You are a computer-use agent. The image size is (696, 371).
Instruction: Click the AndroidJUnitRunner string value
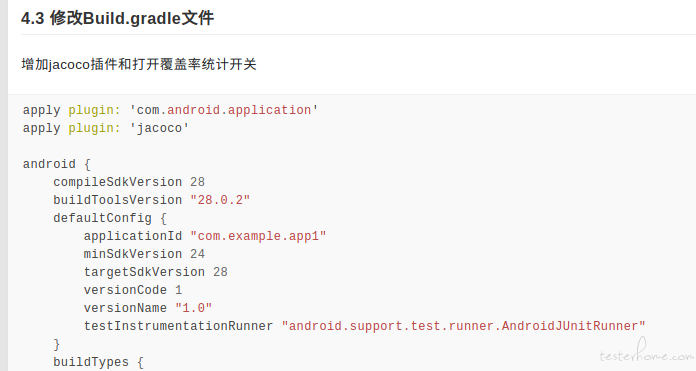click(463, 326)
